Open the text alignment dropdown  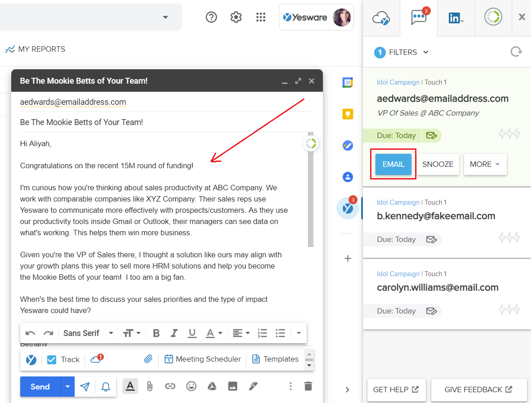click(x=241, y=333)
